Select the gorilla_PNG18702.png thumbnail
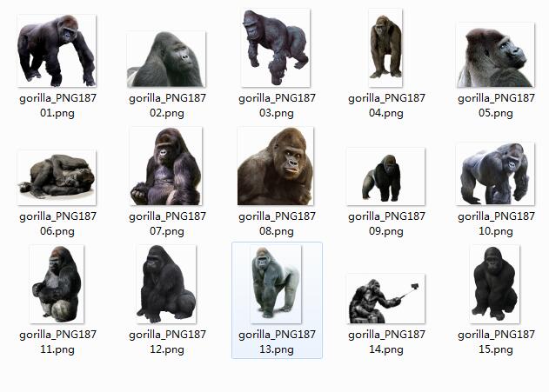Screen dimensions: 549x392 [x=166, y=59]
